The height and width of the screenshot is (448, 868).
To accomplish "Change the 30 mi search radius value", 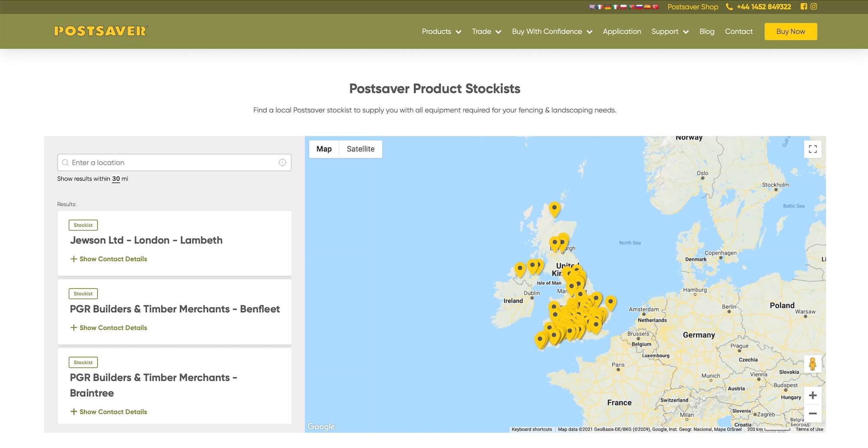I will (116, 179).
